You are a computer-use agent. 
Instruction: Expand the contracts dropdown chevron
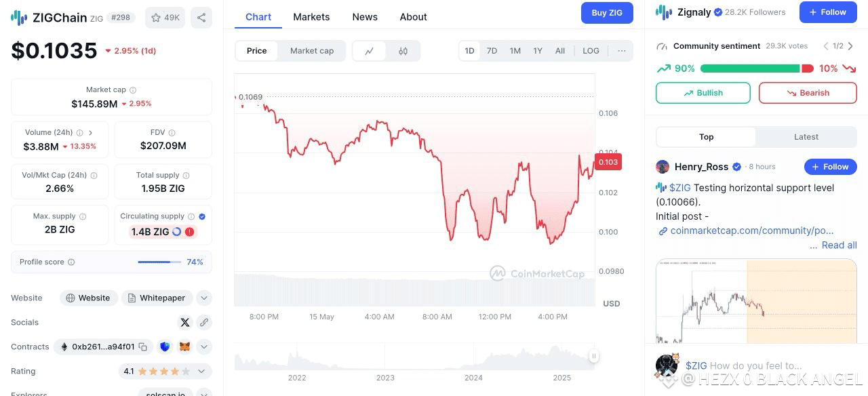coord(204,346)
